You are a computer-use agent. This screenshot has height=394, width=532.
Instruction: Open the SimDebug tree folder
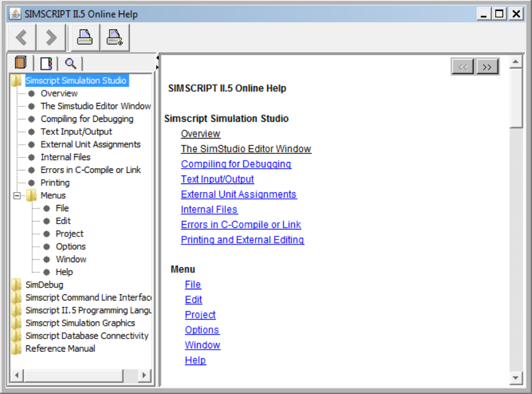click(44, 284)
